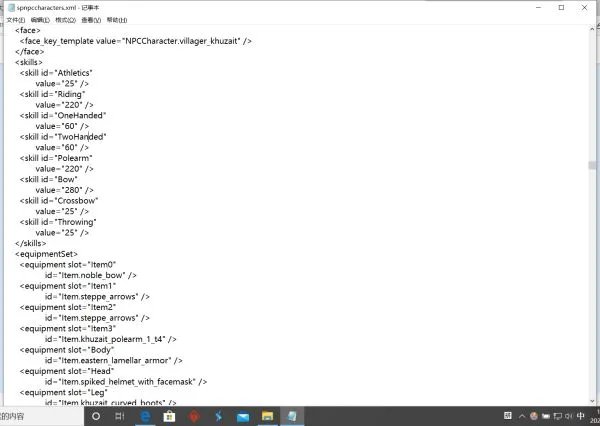Expand the hidden system tray icons

tap(522, 415)
